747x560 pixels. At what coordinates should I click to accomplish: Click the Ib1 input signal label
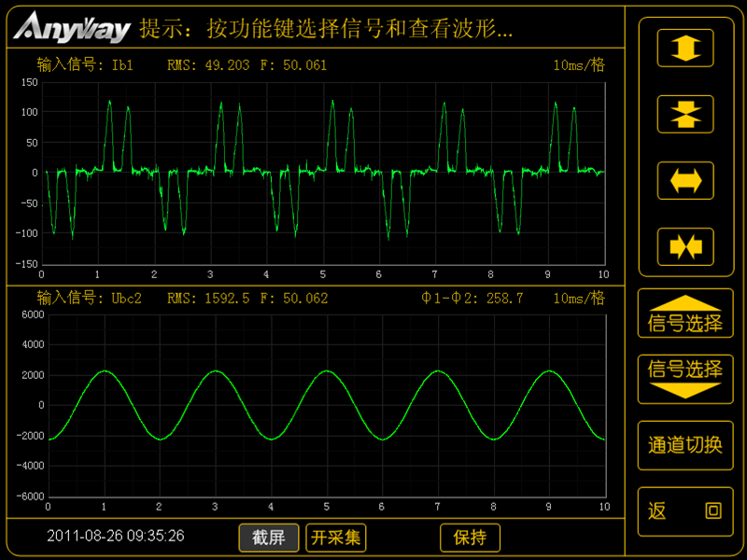[x=86, y=65]
